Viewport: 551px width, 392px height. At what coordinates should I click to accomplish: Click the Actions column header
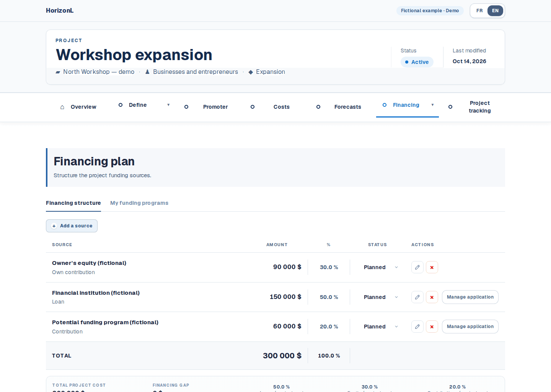click(423, 245)
